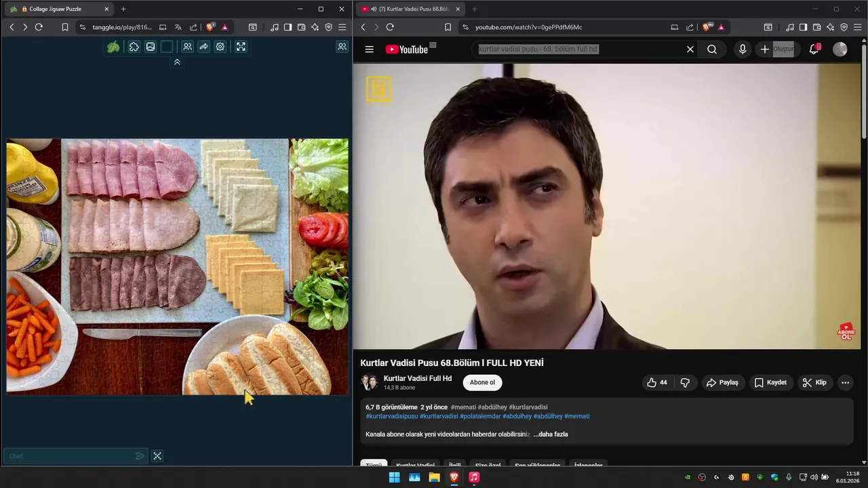Open Kurtlar Vadisi Full Hd channel link

(418, 378)
